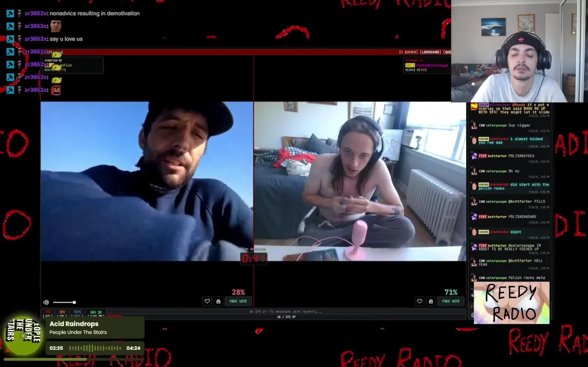The width and height of the screenshot is (588, 367).
Task: Click the avatar beside celeryscape 'Oh no' message
Action: 474,171
